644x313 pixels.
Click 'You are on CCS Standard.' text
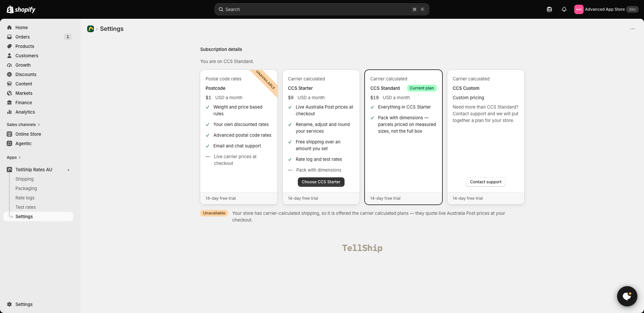point(227,61)
